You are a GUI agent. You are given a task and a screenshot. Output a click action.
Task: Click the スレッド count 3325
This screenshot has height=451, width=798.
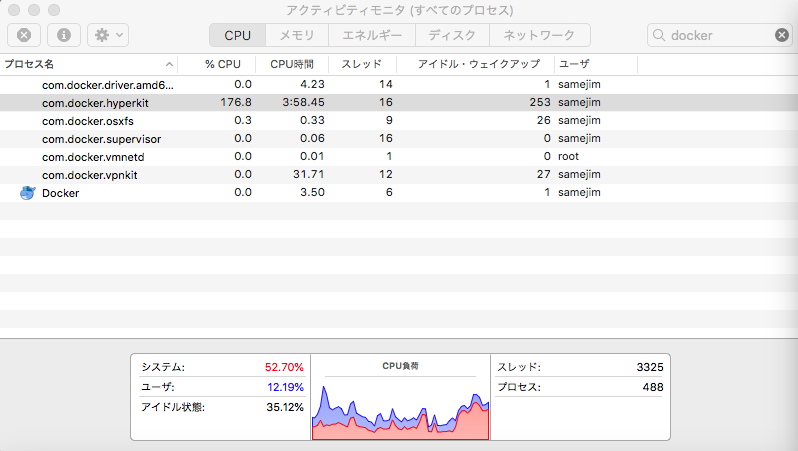coord(650,367)
